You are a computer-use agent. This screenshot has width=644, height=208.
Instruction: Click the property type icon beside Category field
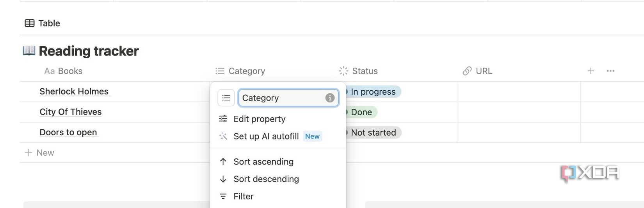click(226, 98)
